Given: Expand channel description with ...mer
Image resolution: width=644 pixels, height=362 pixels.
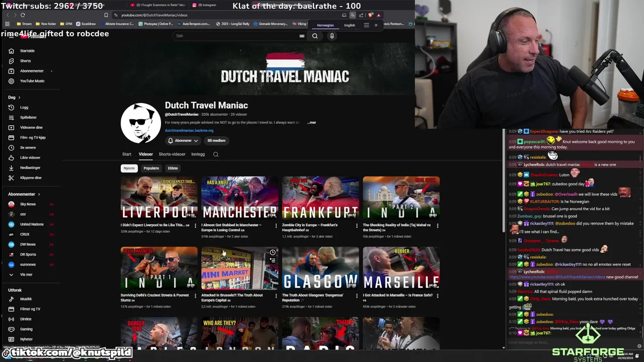Looking at the screenshot, I should pos(311,123).
